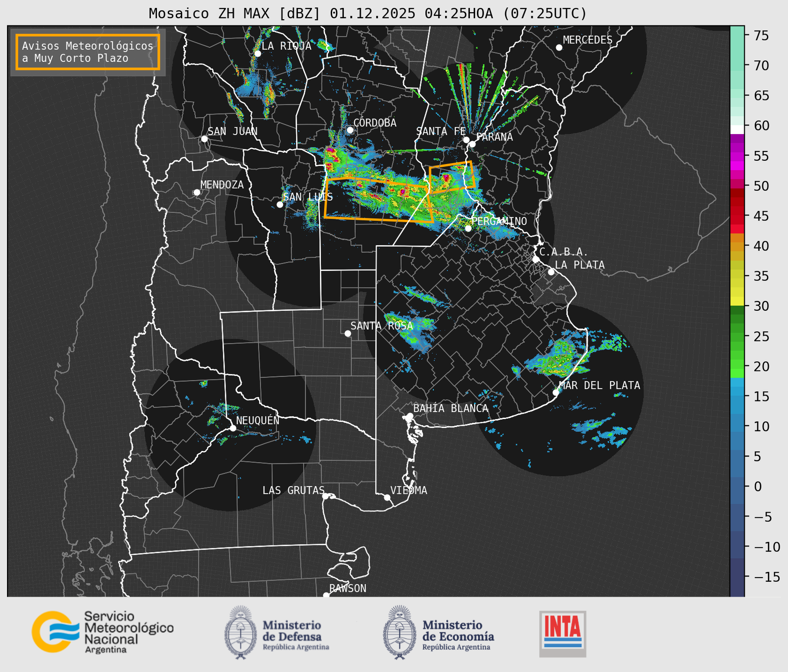Click the LAS GRUTAS city marker dot
The image size is (788, 672).
coord(326,496)
